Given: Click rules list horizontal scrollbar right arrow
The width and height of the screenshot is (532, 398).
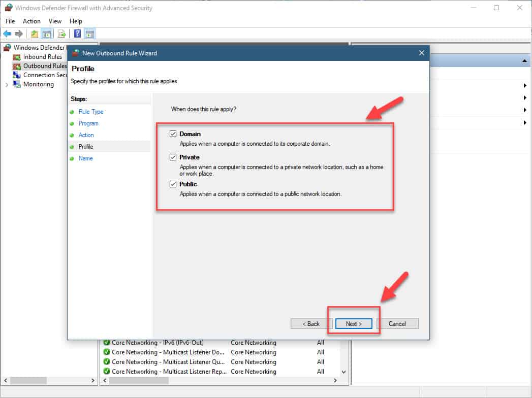Looking at the screenshot, I should 335,380.
